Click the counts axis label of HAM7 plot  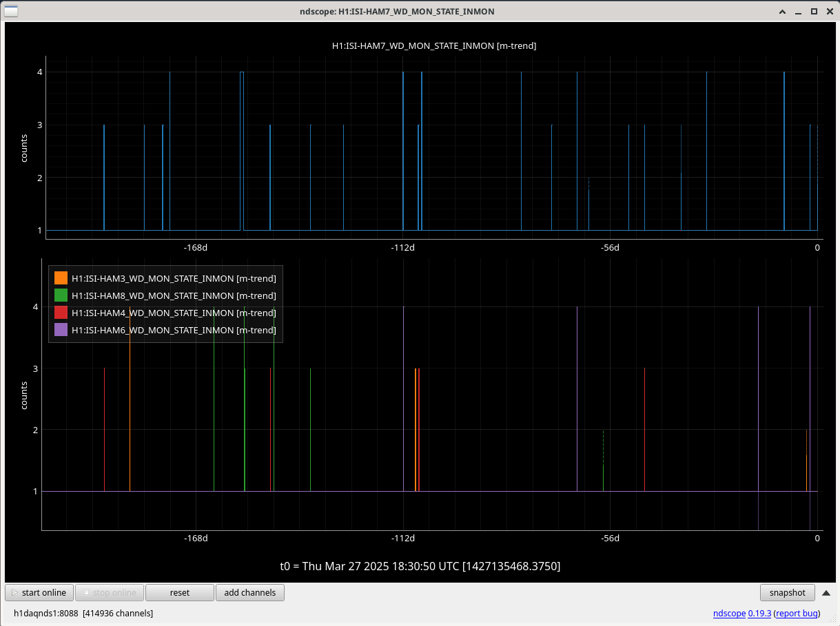point(24,148)
